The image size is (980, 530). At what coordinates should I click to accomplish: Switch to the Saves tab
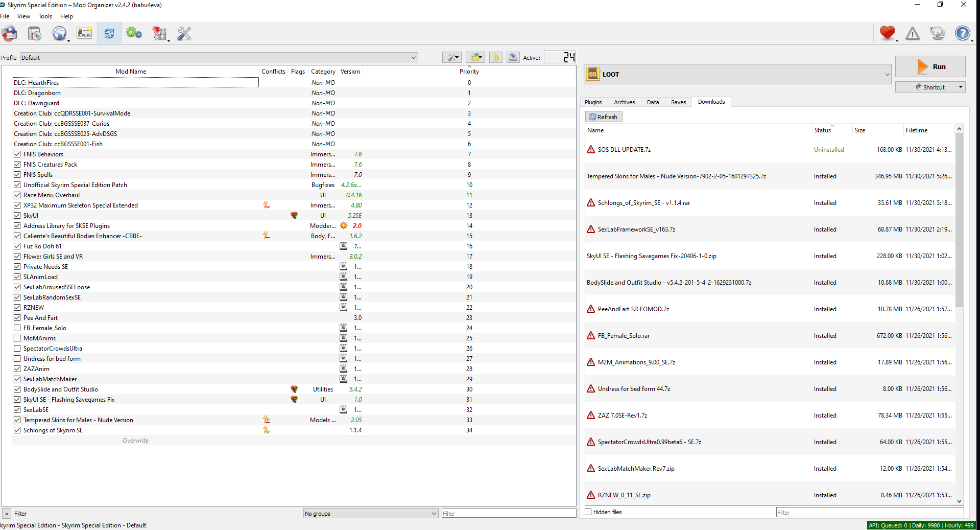pyautogui.click(x=678, y=102)
